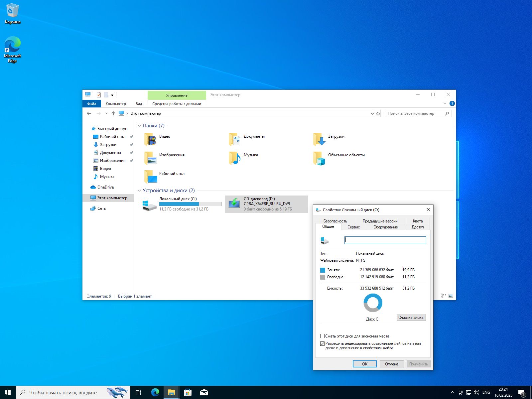Uncheck the file indexing checkbox
The height and width of the screenshot is (399, 532).
tap(322, 343)
